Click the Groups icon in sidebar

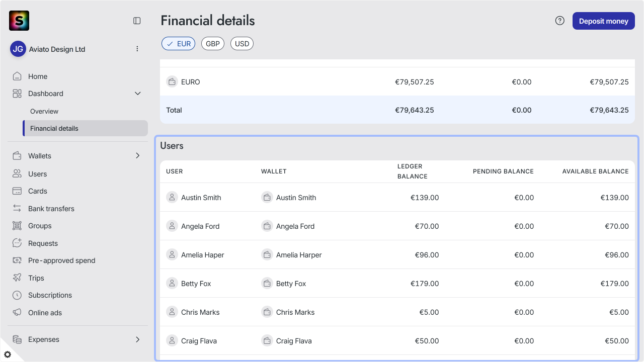17,226
